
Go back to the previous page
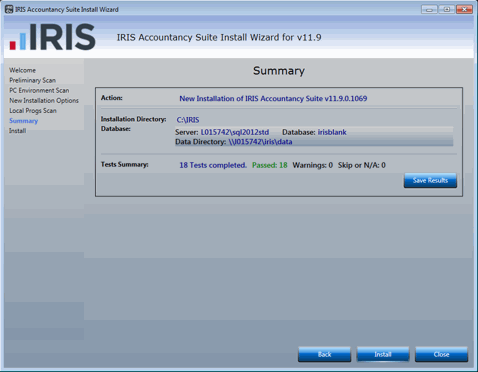324,354
